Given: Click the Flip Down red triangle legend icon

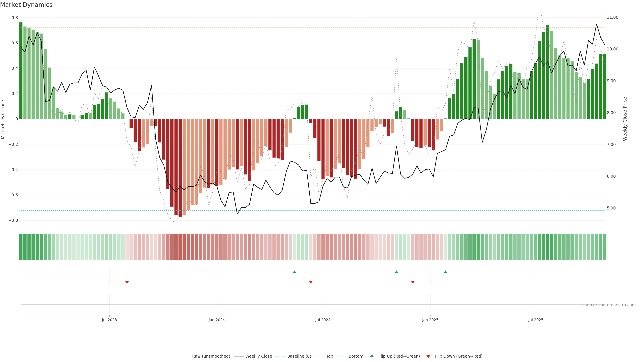Looking at the screenshot, I should [428, 356].
